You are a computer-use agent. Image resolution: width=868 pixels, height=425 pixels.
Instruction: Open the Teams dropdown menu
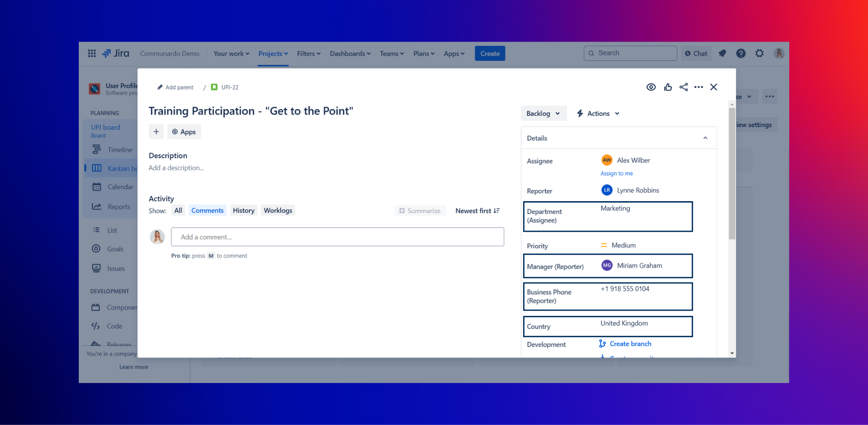click(392, 53)
